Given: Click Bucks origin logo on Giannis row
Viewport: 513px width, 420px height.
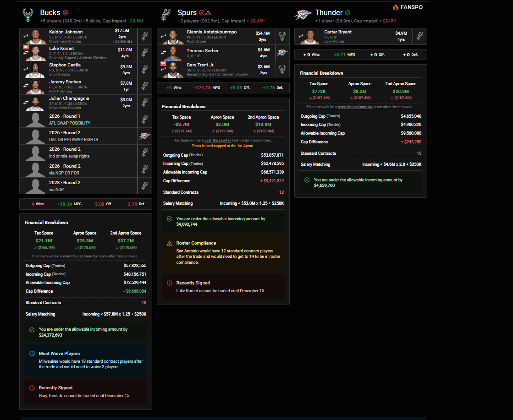Looking at the screenshot, I should (282, 36).
